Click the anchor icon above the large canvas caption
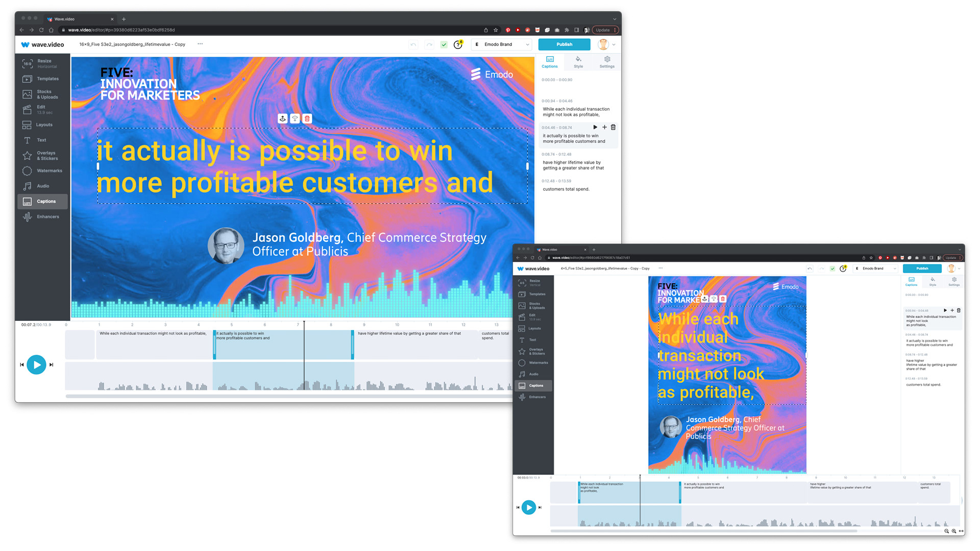Image resolution: width=980 pixels, height=551 pixels. (283, 118)
